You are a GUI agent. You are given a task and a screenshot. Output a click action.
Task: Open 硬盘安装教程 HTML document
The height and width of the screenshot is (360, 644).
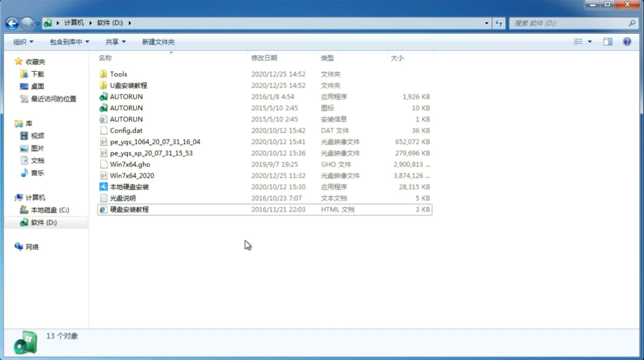click(129, 209)
